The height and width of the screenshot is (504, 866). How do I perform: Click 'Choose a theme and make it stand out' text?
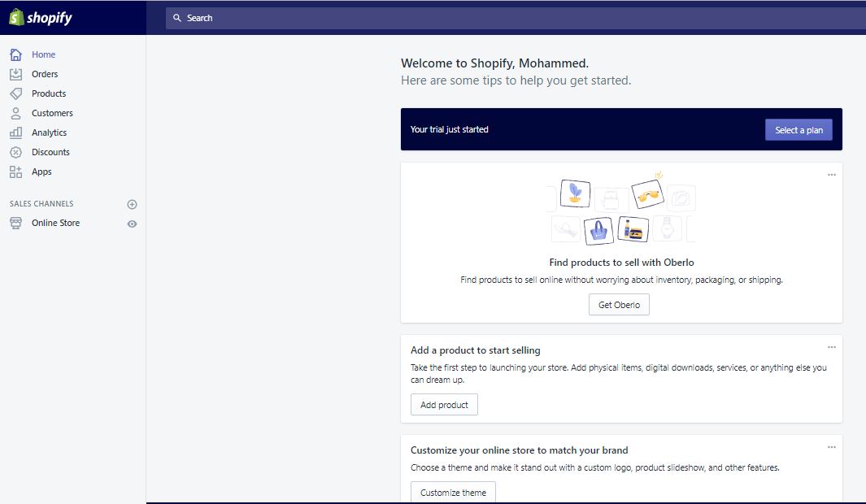595,467
